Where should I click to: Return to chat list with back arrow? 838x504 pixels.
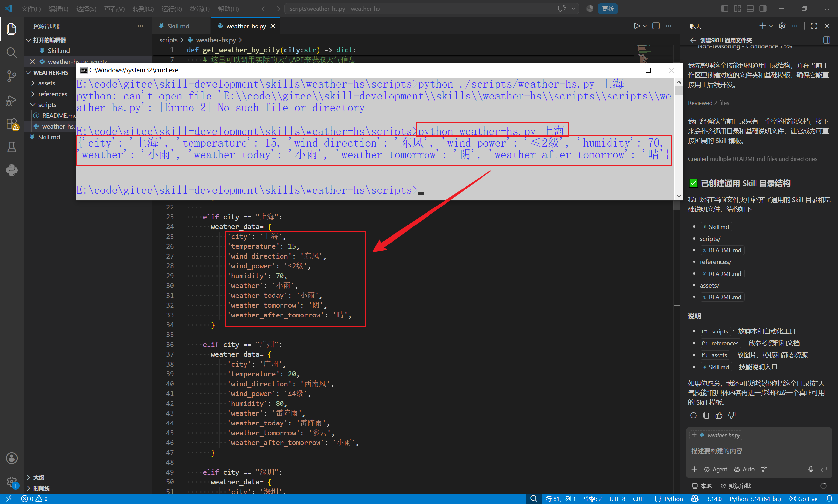click(x=693, y=40)
